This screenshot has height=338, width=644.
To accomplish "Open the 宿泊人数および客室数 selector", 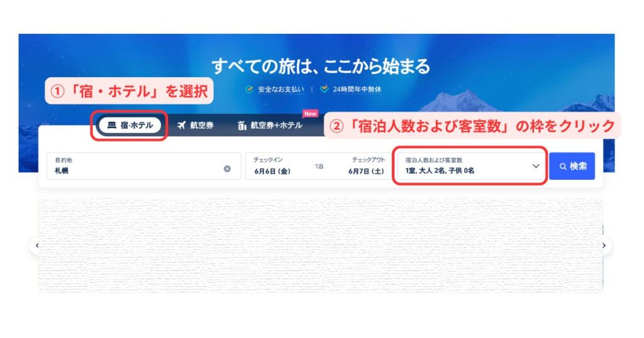I will (x=470, y=166).
